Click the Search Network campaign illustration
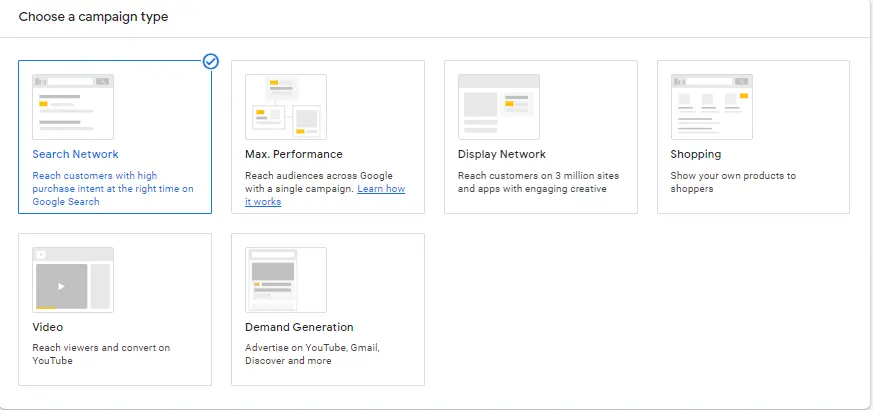873x410 pixels. (73, 107)
